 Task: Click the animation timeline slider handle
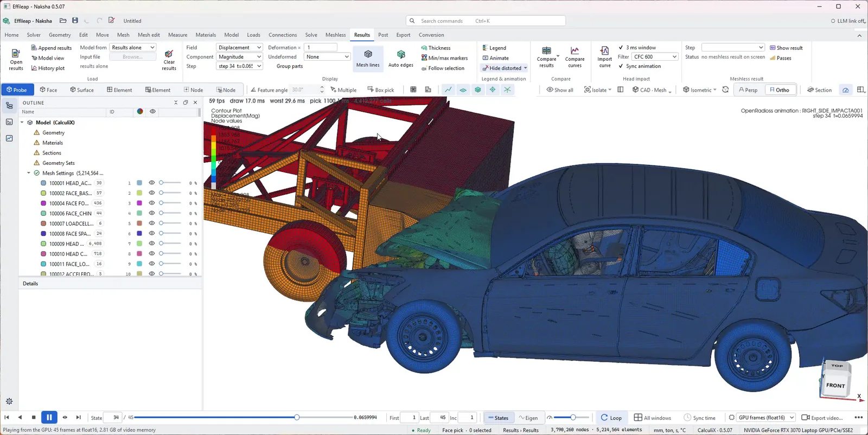(297, 418)
